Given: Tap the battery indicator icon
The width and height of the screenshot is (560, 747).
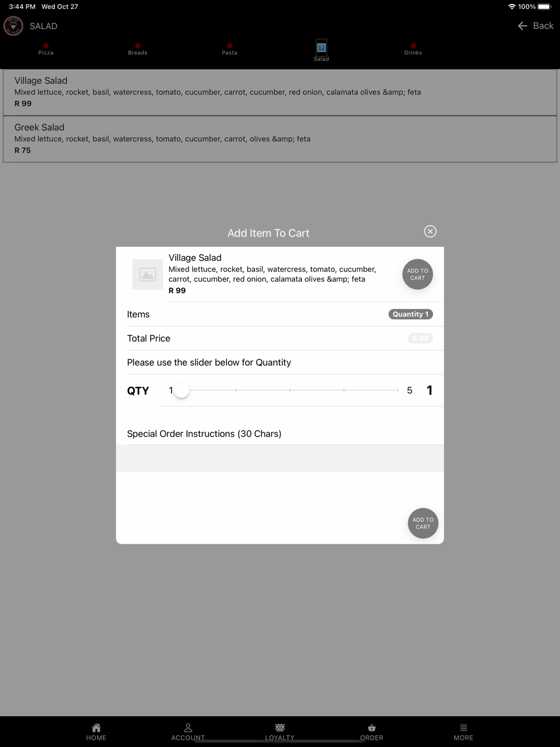Looking at the screenshot, I should click(545, 7).
